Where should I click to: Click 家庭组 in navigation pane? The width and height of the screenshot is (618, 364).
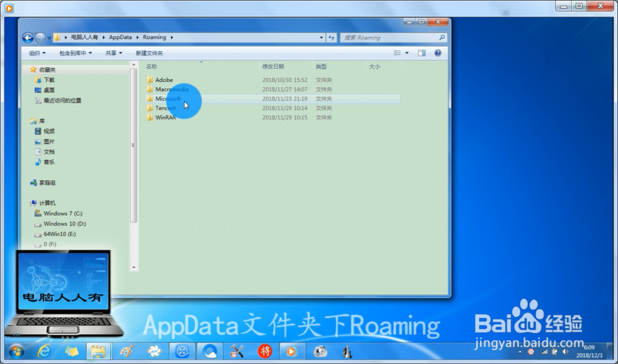point(47,183)
